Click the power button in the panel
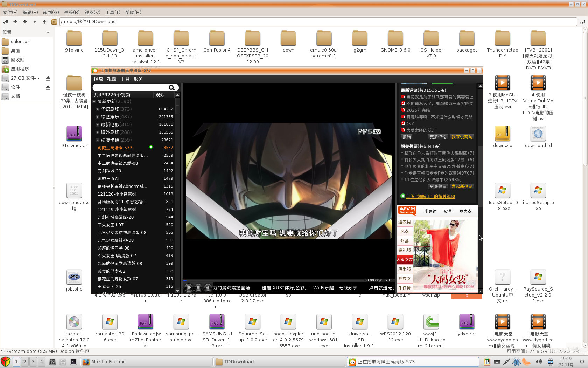This screenshot has width=588, height=368. click(582, 362)
